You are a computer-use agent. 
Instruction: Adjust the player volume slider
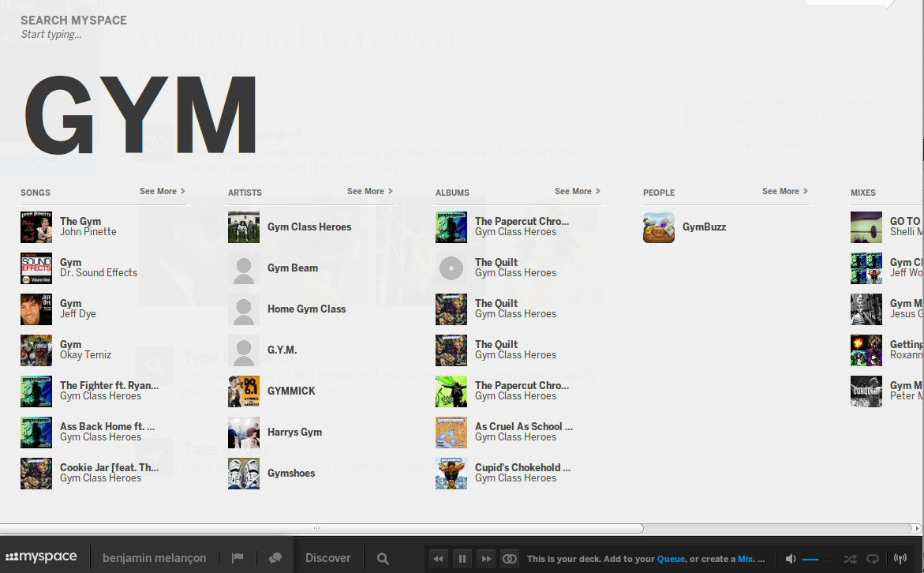818,559
